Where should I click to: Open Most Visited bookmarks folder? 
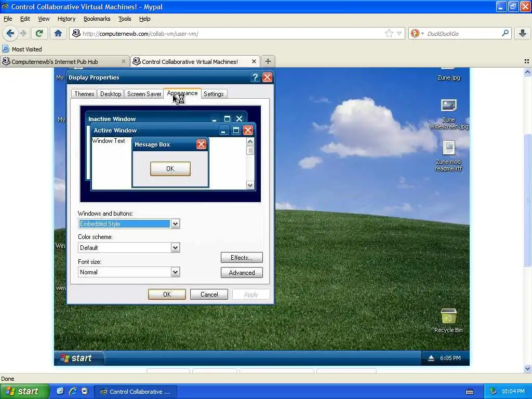(22, 49)
